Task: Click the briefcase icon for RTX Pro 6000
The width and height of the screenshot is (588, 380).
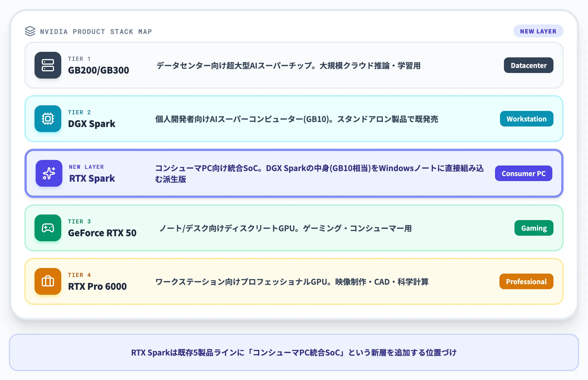Action: pyautogui.click(x=48, y=281)
